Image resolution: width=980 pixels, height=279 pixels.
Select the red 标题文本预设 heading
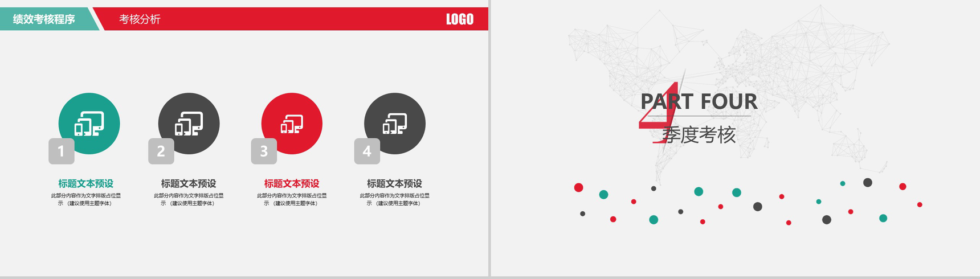pyautogui.click(x=292, y=183)
